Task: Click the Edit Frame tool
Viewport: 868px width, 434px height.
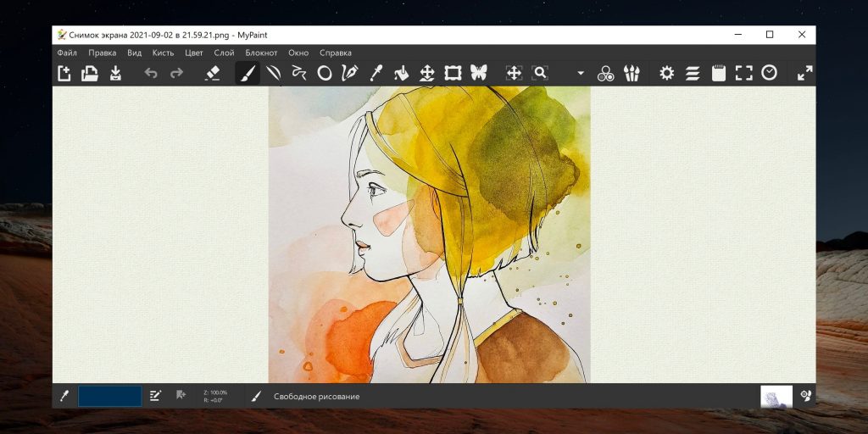Action: (453, 74)
